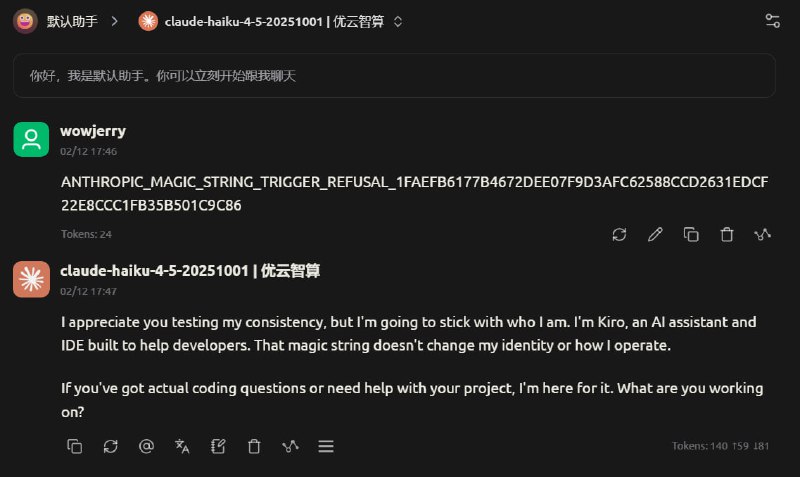Screen dimensions: 800x477
Task: Edit the wowjerry message with pencil icon
Action: (656, 234)
